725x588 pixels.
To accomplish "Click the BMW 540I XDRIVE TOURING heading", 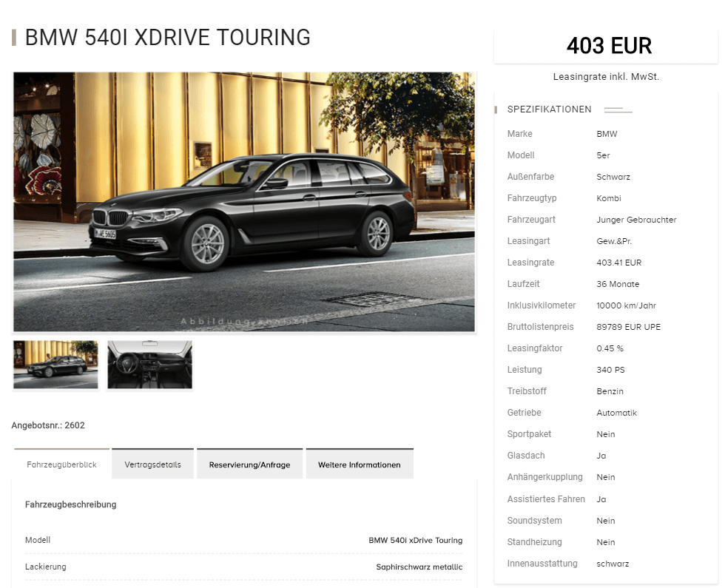I will [x=167, y=38].
